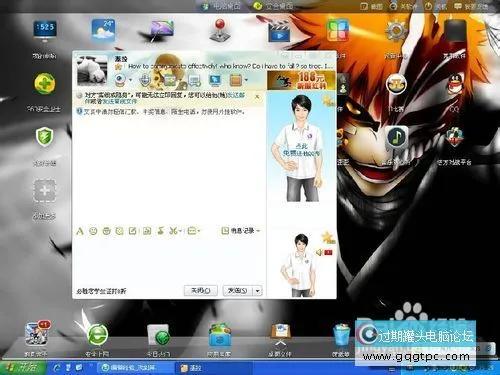Open the battle platform desktop icon
The width and height of the screenshot is (500, 375).
(454, 137)
